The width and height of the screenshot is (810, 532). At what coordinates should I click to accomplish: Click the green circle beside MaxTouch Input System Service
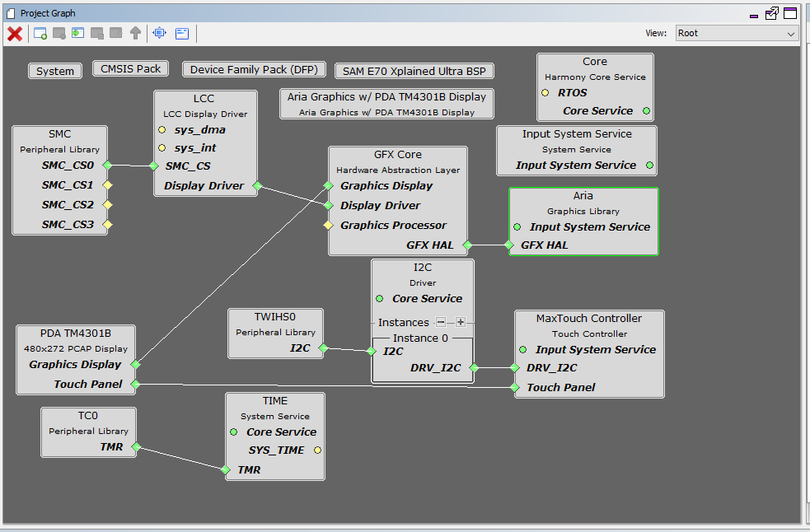pyautogui.click(x=522, y=350)
